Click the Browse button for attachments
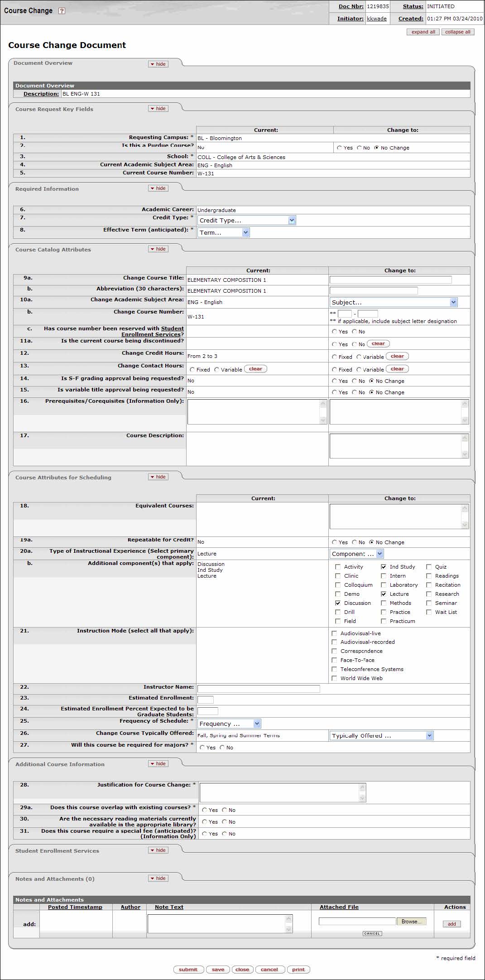Viewport: 485px width, 980px height. tap(411, 922)
